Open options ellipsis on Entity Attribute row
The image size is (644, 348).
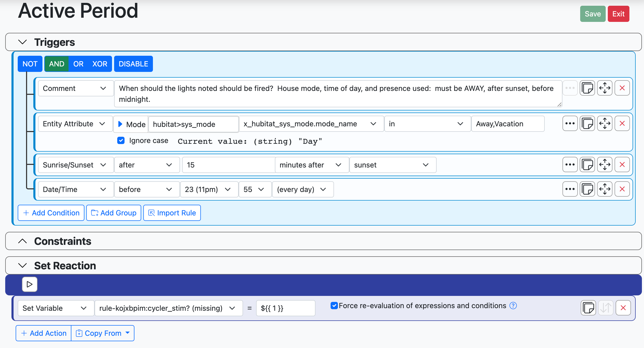(570, 123)
